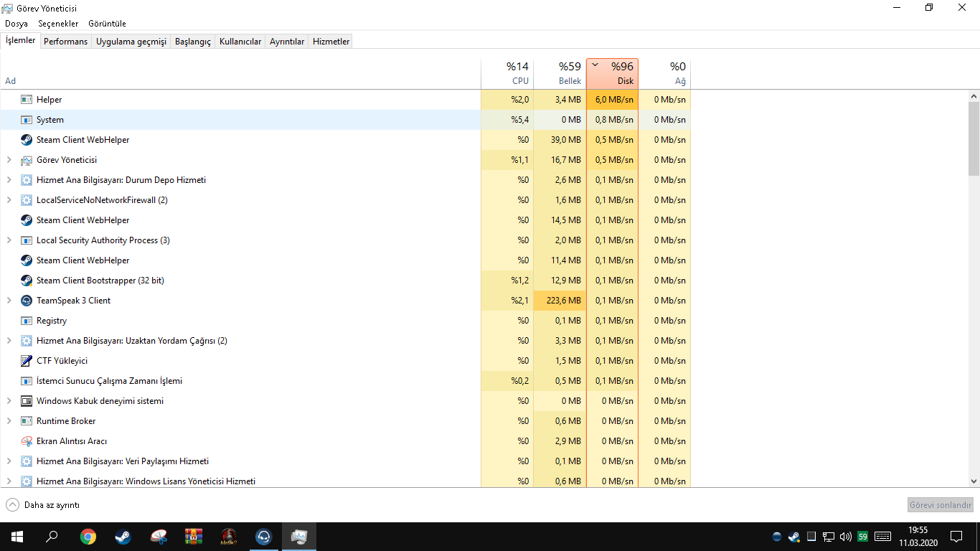Click the touch keyboard tray icon
The width and height of the screenshot is (980, 551).
tap(883, 537)
